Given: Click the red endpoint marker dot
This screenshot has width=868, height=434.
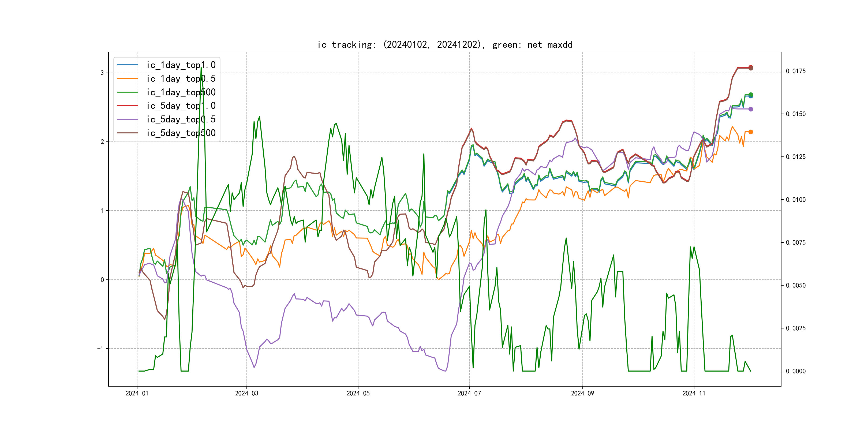Looking at the screenshot, I should [751, 67].
